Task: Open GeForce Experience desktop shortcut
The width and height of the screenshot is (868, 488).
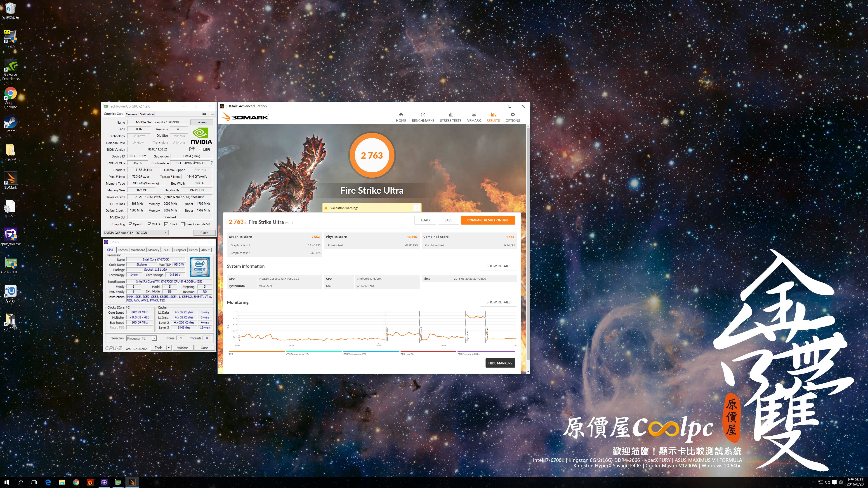Action: coord(10,70)
